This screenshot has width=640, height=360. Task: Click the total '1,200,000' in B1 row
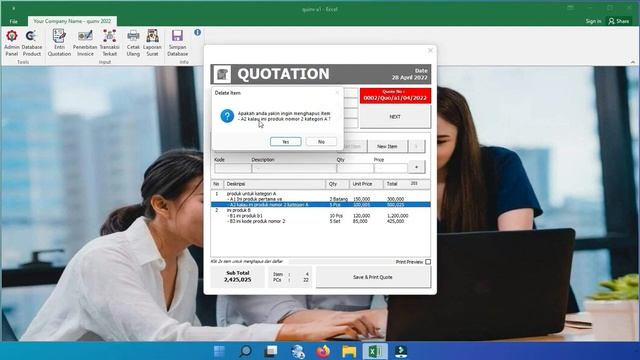[x=398, y=216]
